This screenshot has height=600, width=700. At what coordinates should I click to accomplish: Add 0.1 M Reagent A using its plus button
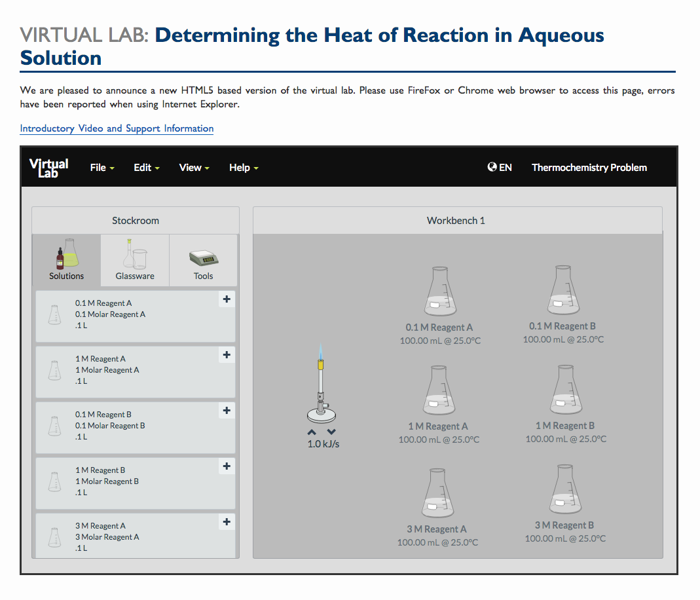click(226, 299)
